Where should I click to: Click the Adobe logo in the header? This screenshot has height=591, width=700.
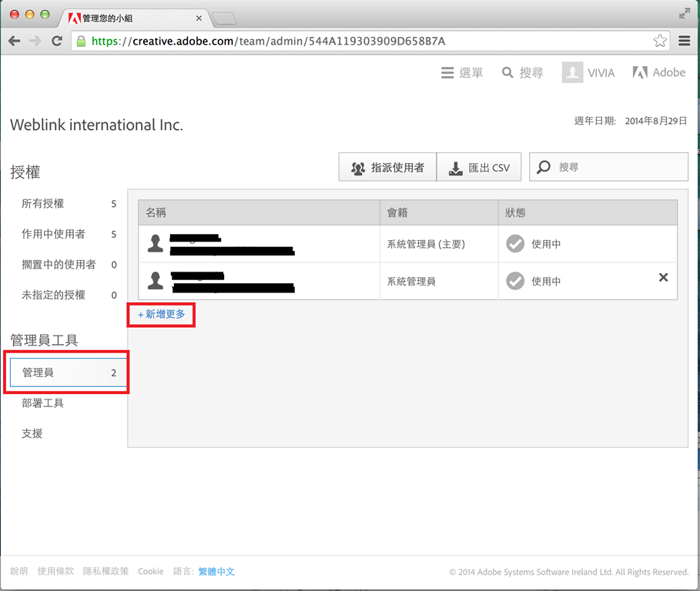tap(659, 72)
